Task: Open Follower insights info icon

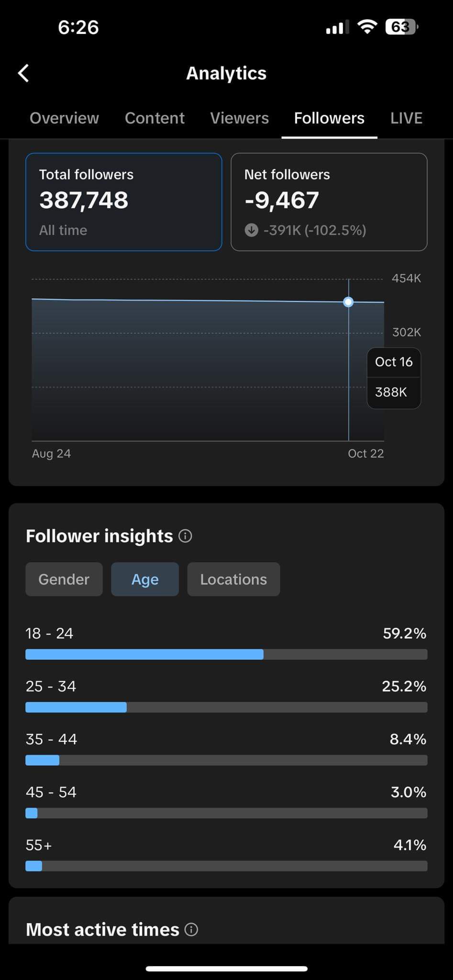Action: pyautogui.click(x=185, y=536)
